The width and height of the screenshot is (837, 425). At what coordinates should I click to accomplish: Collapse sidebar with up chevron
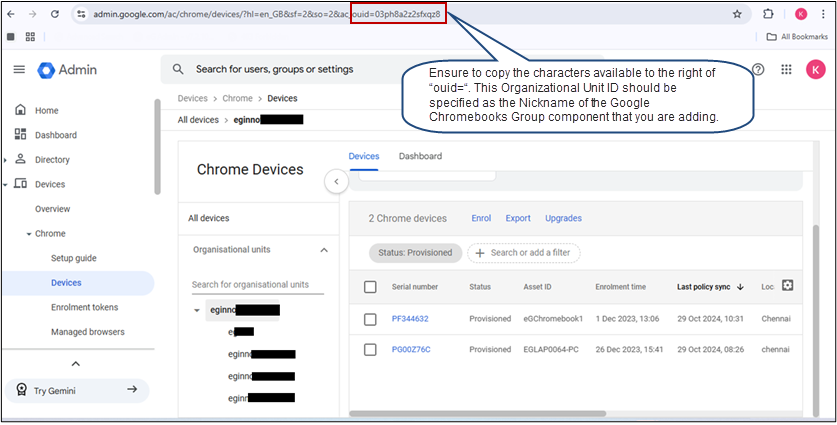pyautogui.click(x=76, y=364)
